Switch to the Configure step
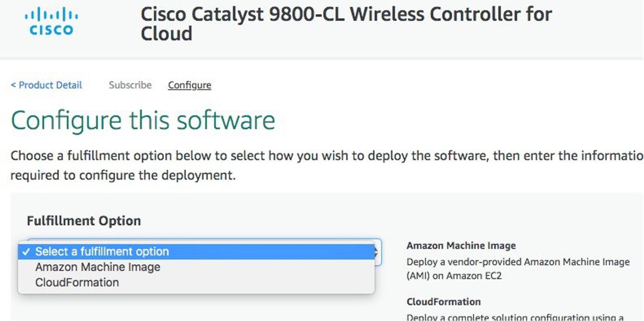This screenshot has width=644, height=321. (189, 85)
